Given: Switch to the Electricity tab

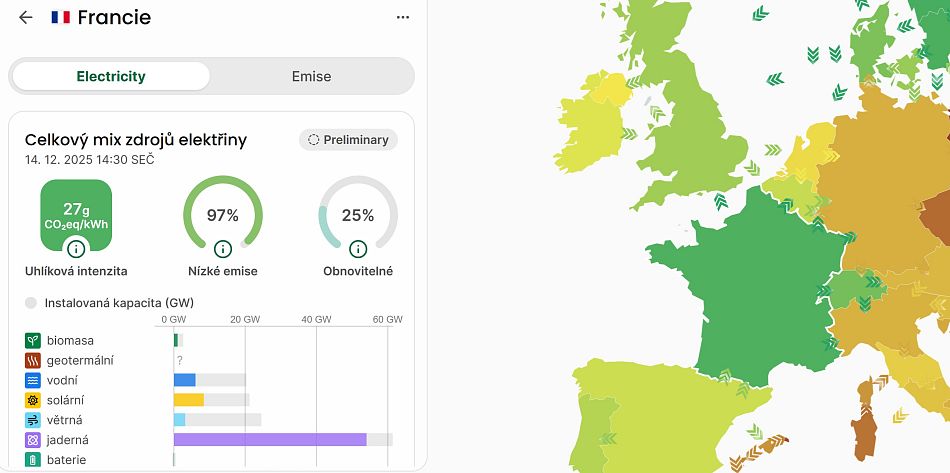Looking at the screenshot, I should (111, 76).
